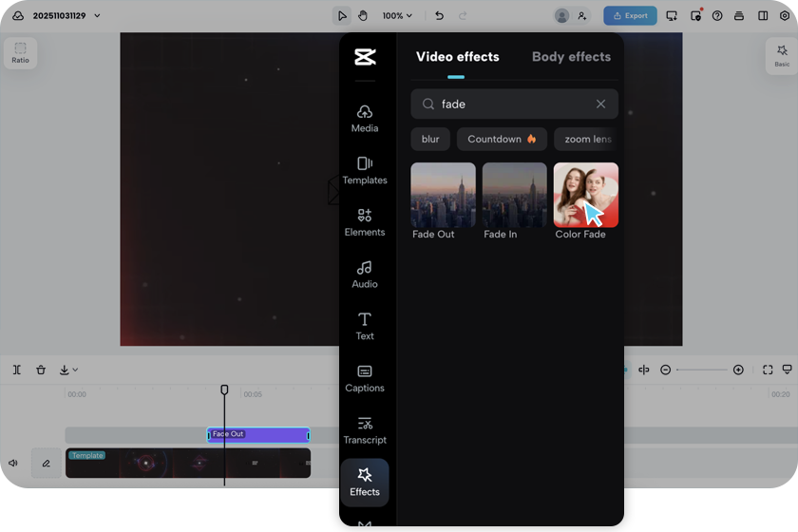Image resolution: width=798 pixels, height=532 pixels.
Task: Mute the track with speaker icon
Action: tap(13, 463)
